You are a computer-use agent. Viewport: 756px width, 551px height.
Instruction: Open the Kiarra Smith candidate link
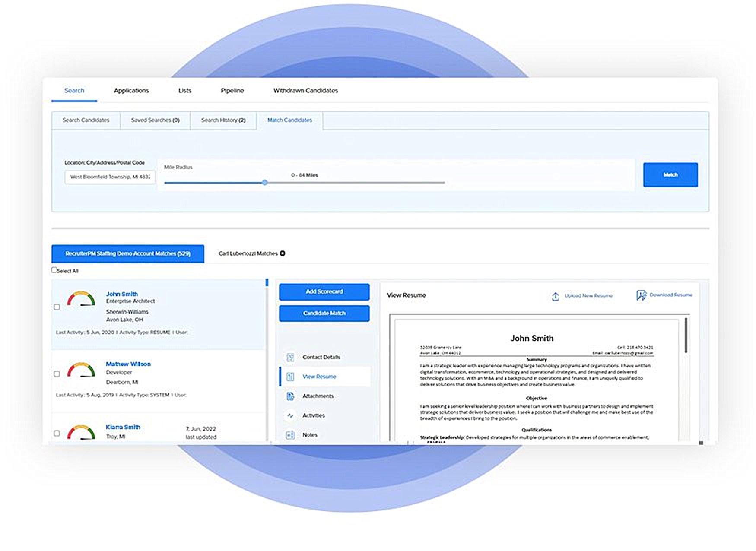click(x=123, y=427)
